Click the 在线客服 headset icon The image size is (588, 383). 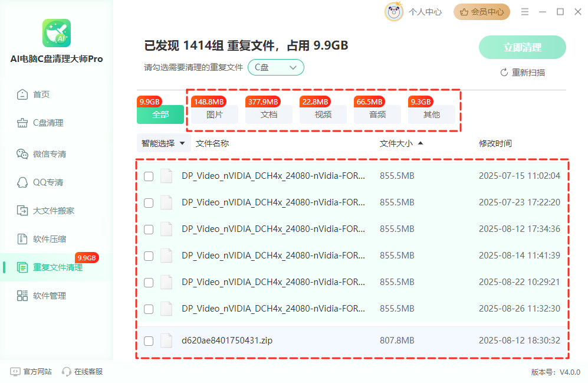tap(67, 372)
